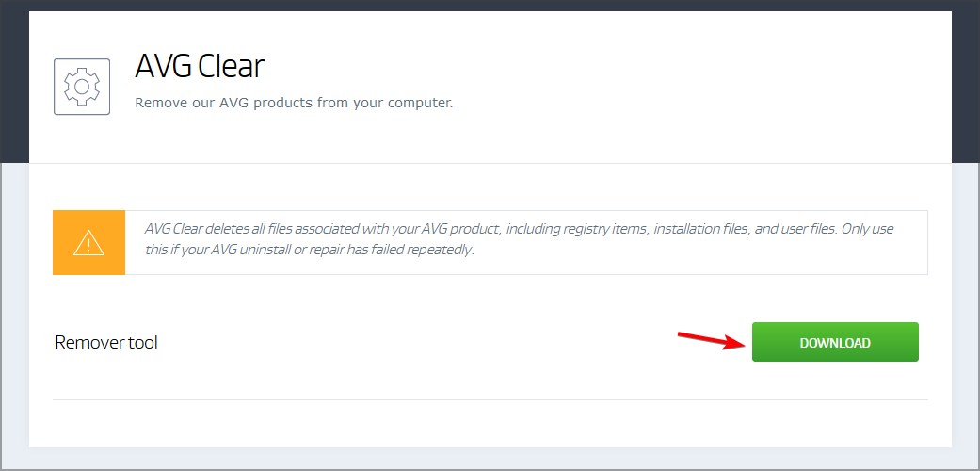Viewport: 980px width, 471px height.
Task: Click the warning line starting "AVG Clear deletes"
Action: point(519,229)
